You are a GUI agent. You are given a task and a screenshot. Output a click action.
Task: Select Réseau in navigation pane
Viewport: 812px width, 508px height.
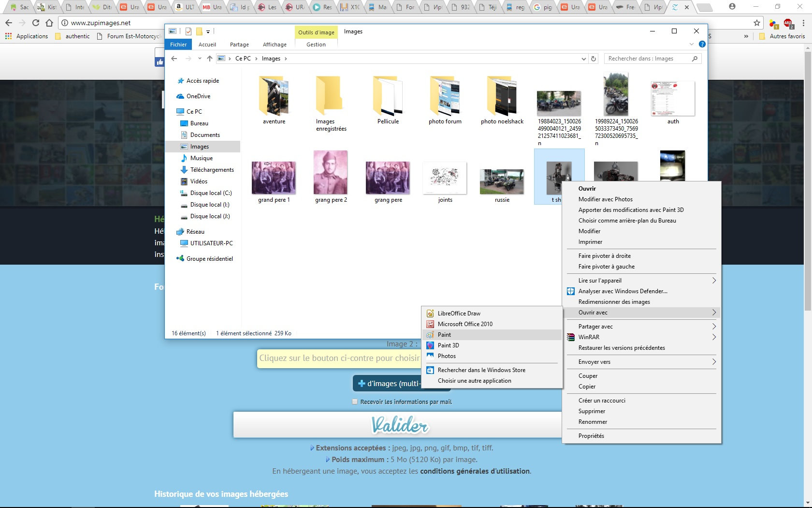(195, 232)
